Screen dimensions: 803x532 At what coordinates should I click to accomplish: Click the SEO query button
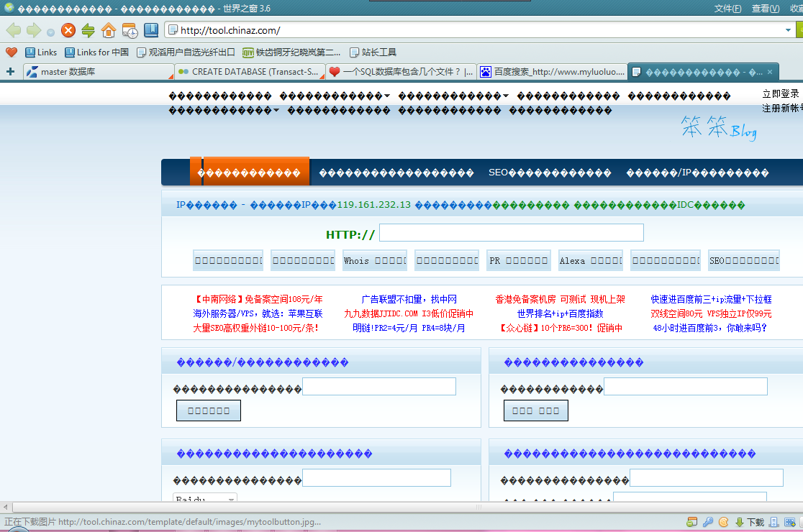(x=744, y=260)
